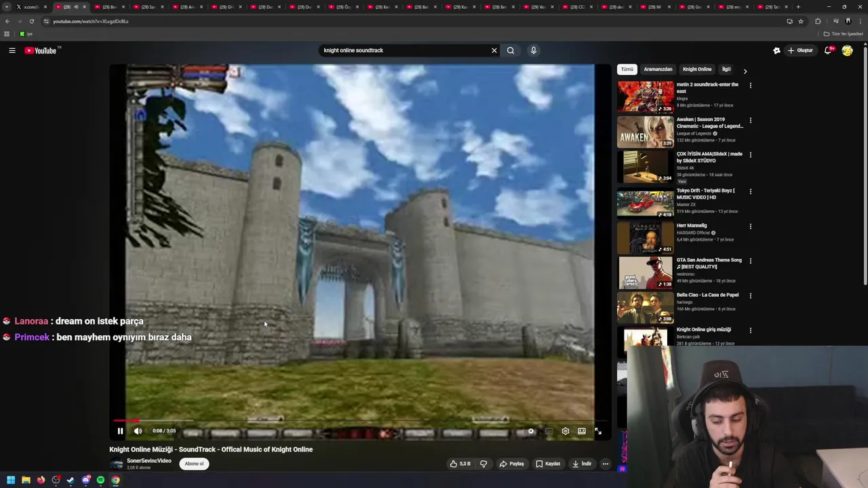The image size is (868, 488).
Task: Go to the YouTube home logo
Action: click(41, 50)
